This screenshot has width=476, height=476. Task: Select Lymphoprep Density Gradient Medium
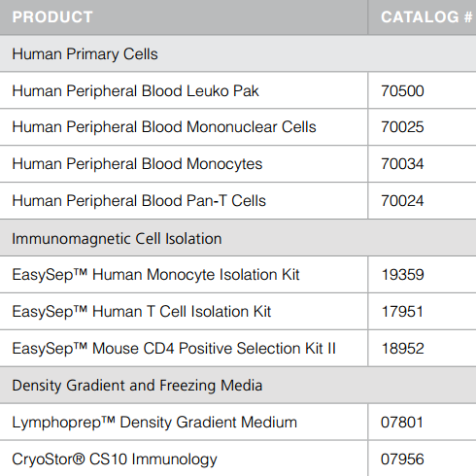154,423
